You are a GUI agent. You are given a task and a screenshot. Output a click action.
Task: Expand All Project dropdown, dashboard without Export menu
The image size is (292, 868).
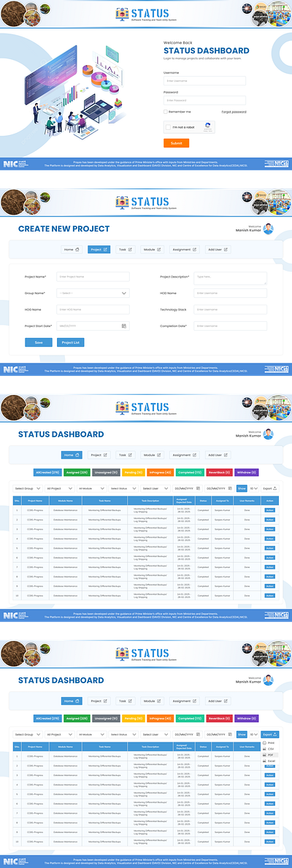pyautogui.click(x=59, y=488)
